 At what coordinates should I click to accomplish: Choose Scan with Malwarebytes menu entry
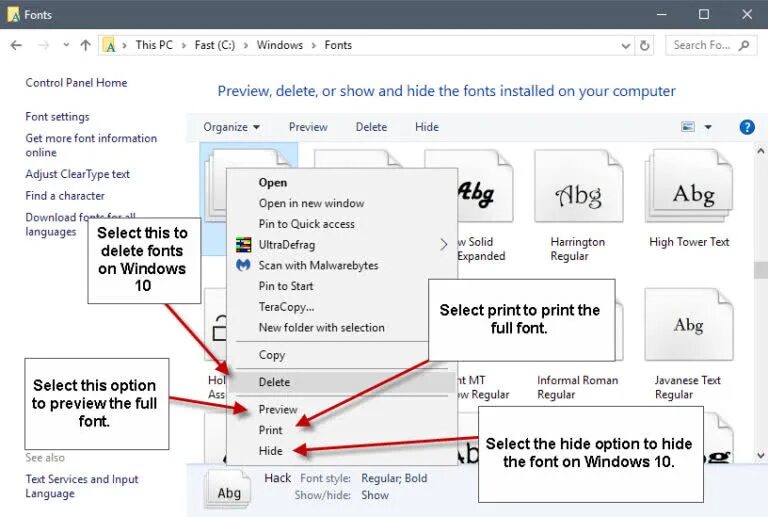click(x=342, y=265)
